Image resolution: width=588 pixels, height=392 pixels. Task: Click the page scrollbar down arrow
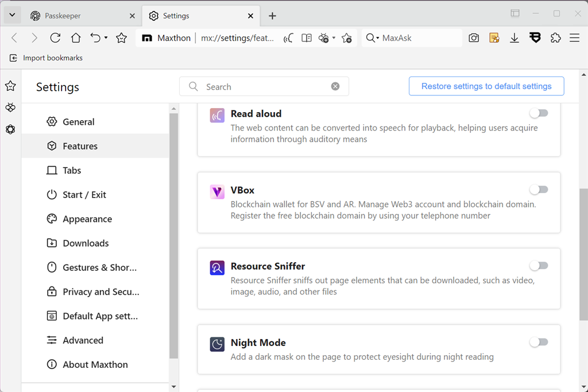[x=584, y=387]
